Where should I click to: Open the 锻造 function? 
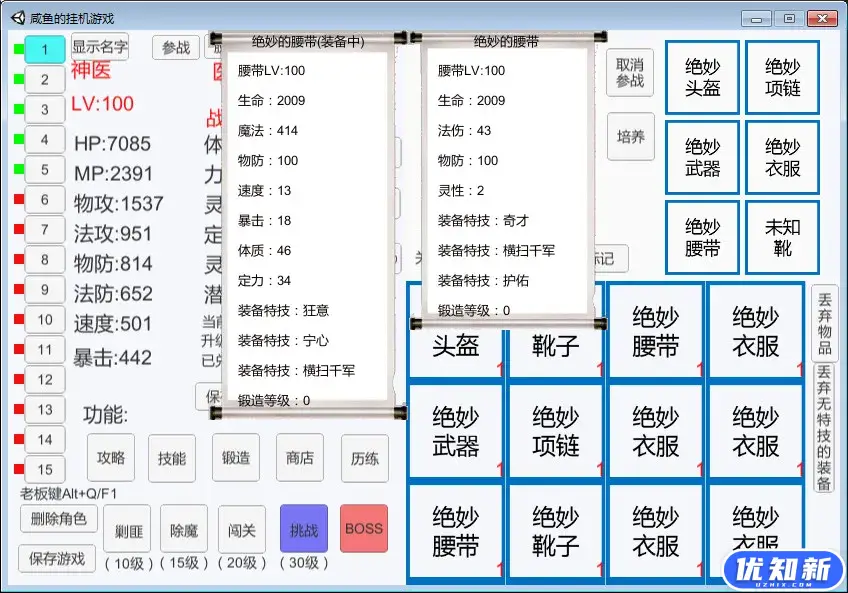pyautogui.click(x=236, y=458)
